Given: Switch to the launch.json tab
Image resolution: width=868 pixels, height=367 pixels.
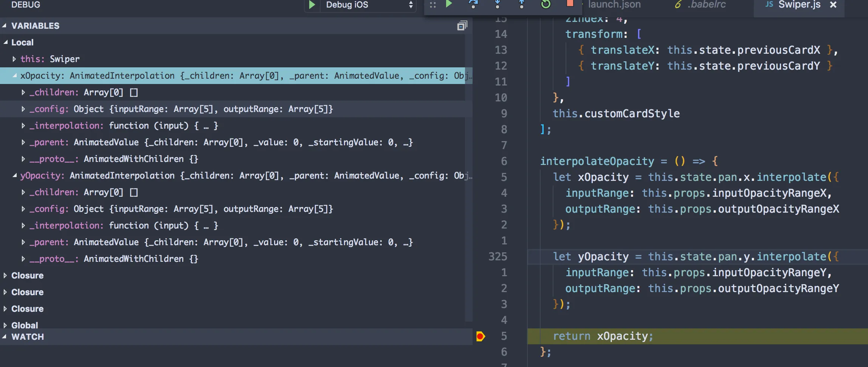Looking at the screenshot, I should (614, 5).
